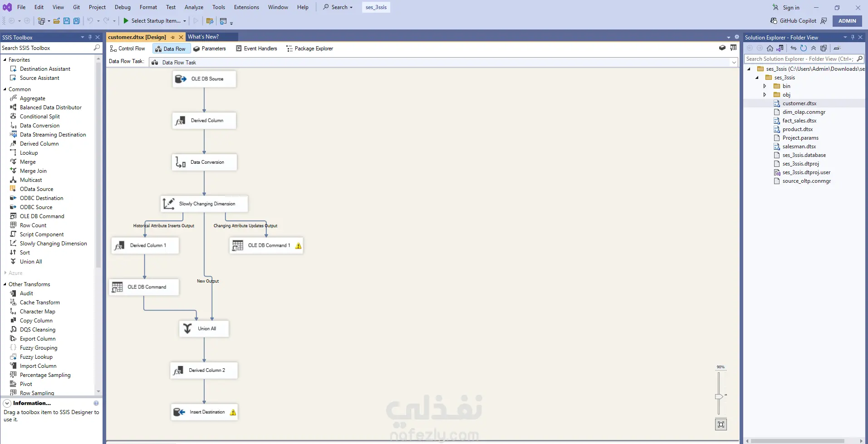Click Collapse All icon in Solution Explorer

pos(814,48)
